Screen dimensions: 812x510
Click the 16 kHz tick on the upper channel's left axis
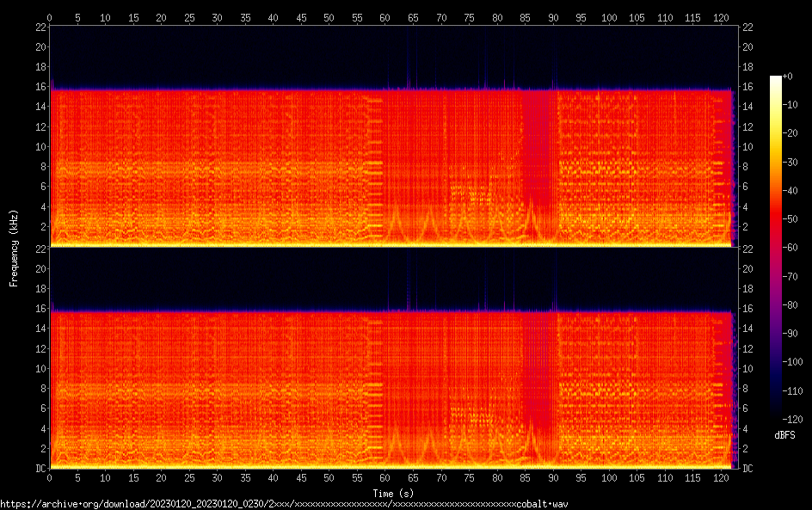[38, 87]
